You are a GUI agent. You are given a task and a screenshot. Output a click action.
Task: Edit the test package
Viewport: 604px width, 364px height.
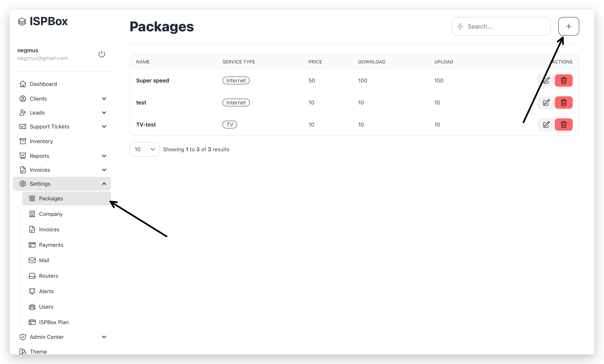[x=546, y=103]
